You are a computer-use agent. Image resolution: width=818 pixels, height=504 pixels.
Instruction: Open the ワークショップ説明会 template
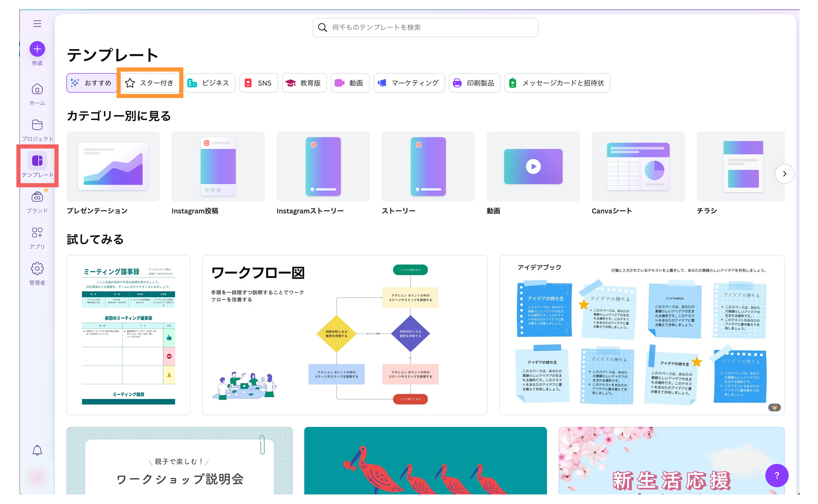180,460
